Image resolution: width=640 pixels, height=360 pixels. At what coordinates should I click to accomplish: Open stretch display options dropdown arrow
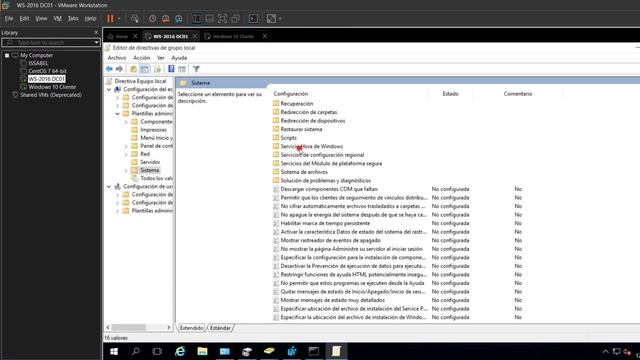click(x=280, y=19)
